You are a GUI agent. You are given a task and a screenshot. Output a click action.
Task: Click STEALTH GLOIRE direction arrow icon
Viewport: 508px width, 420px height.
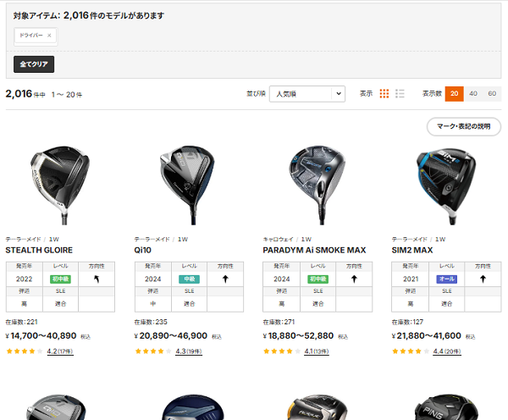pos(97,279)
